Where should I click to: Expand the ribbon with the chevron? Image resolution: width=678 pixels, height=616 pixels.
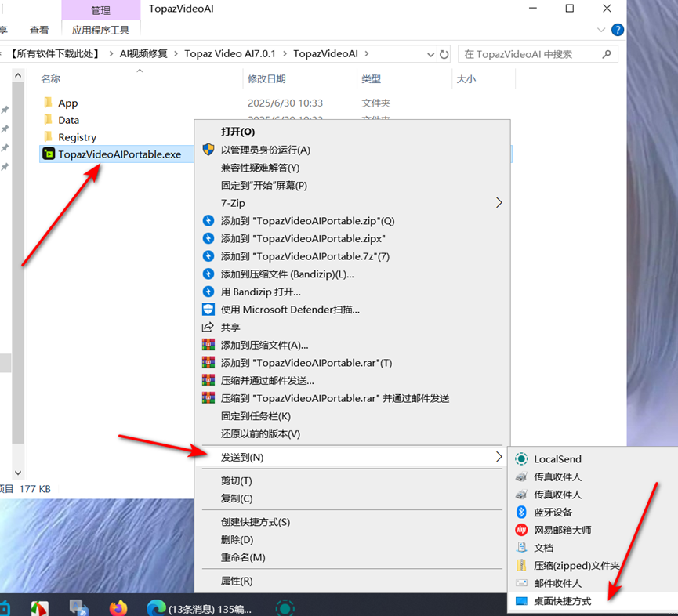click(601, 30)
